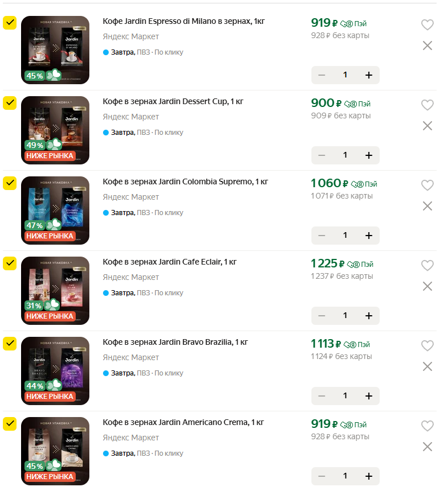Image resolution: width=448 pixels, height=495 pixels.
Task: Increase Espresso di Milano quantity with plus
Action: [x=368, y=75]
